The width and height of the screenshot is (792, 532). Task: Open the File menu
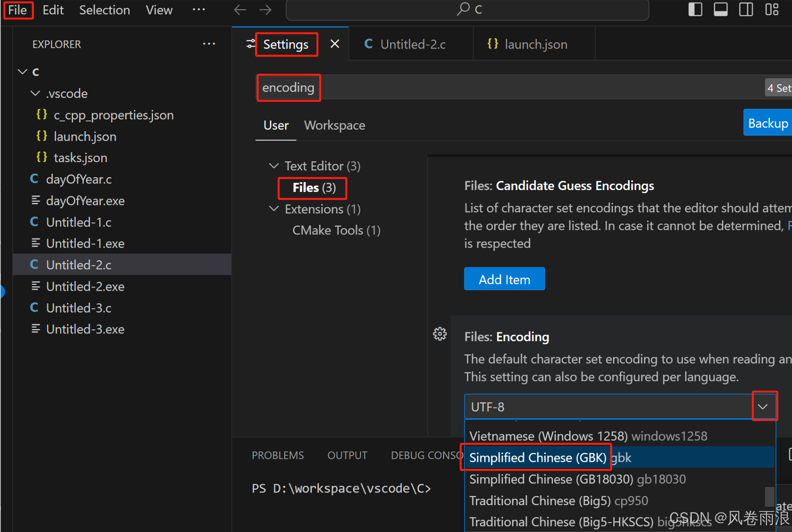pyautogui.click(x=18, y=10)
